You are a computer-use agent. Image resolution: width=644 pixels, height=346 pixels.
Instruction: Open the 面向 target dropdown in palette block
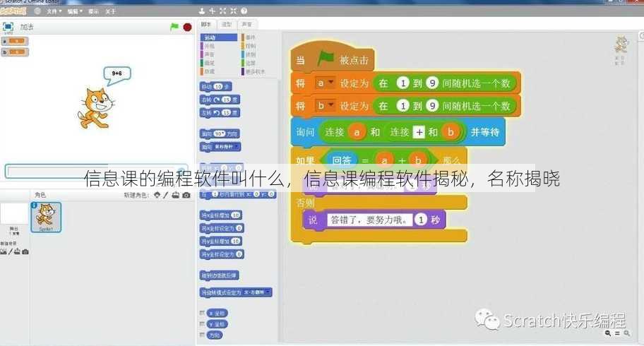click(227, 147)
